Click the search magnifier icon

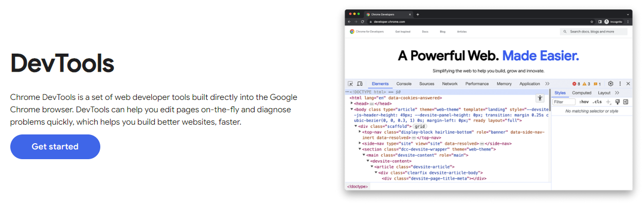(x=565, y=31)
